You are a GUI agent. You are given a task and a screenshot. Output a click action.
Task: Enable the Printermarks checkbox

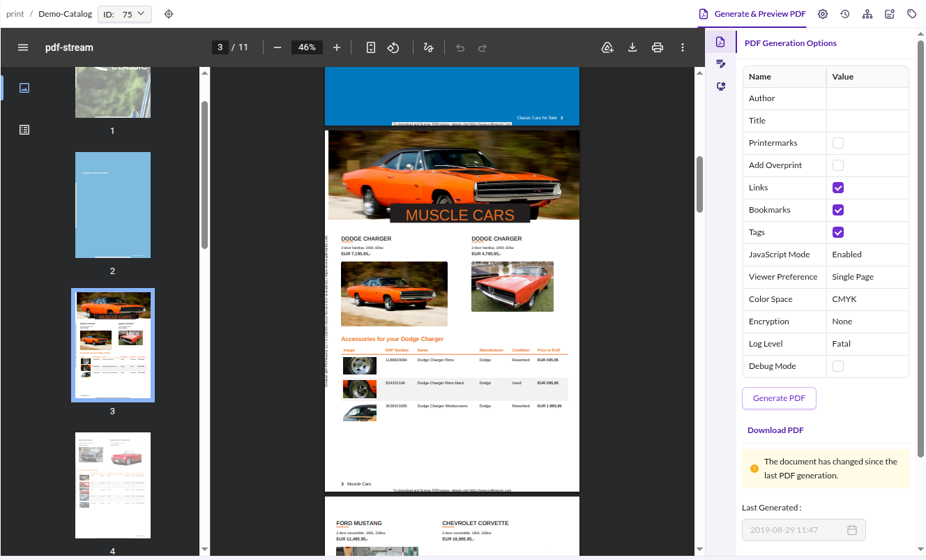click(838, 143)
